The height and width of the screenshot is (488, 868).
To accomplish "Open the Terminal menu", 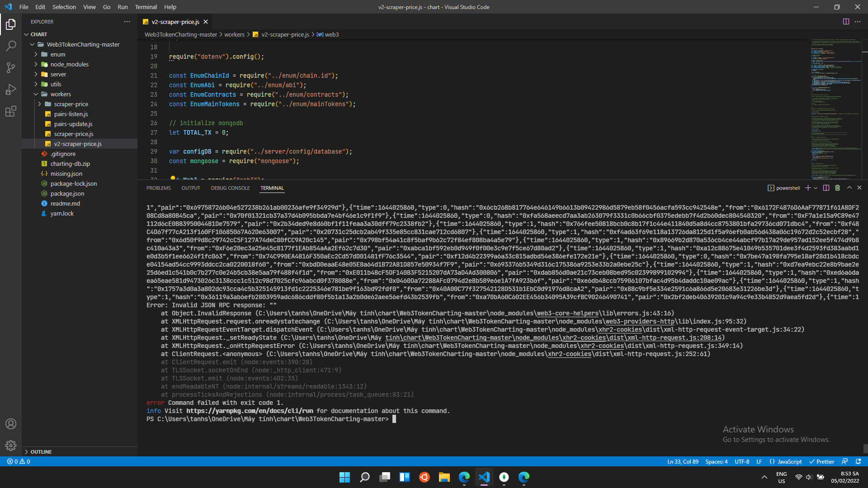I will pyautogui.click(x=146, y=7).
